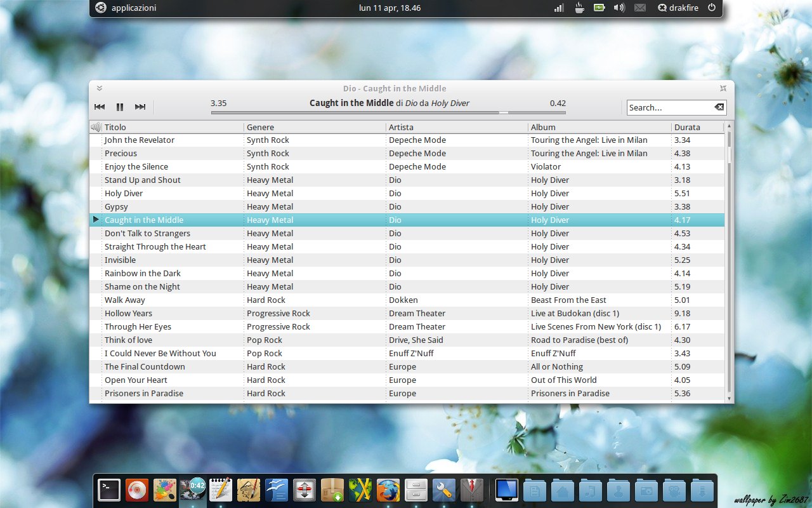
Task: Open the red arrows transfer app in dock
Action: coord(304,490)
